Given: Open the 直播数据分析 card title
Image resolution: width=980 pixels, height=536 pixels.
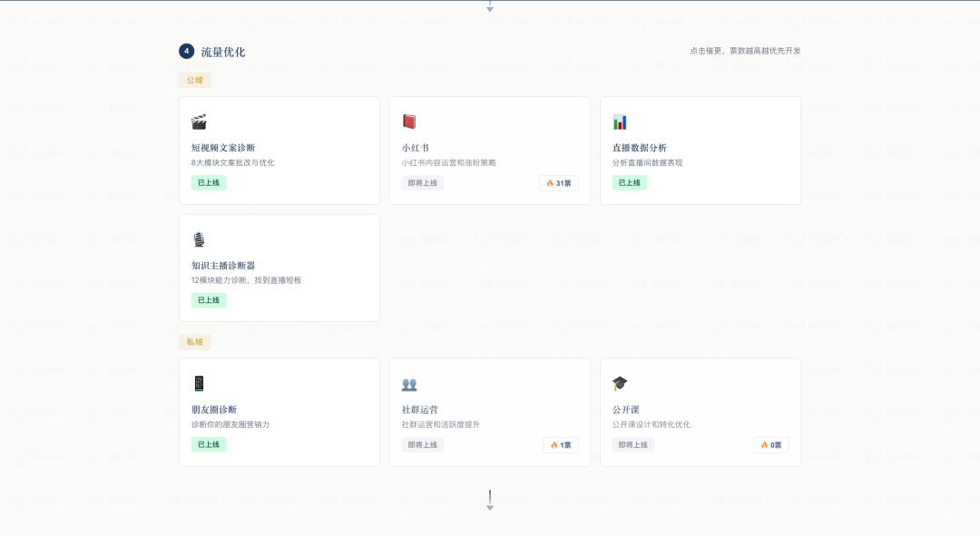Looking at the screenshot, I should (x=640, y=148).
